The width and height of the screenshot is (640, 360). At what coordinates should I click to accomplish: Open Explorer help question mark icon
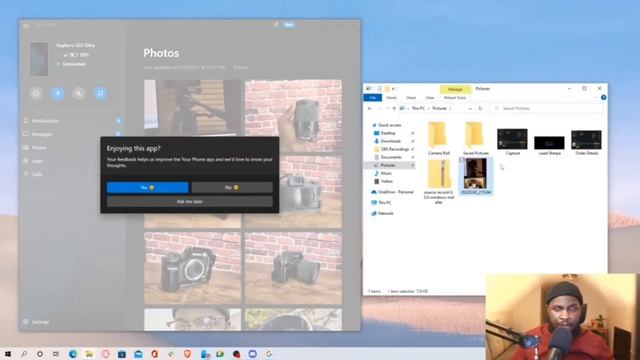(603, 98)
